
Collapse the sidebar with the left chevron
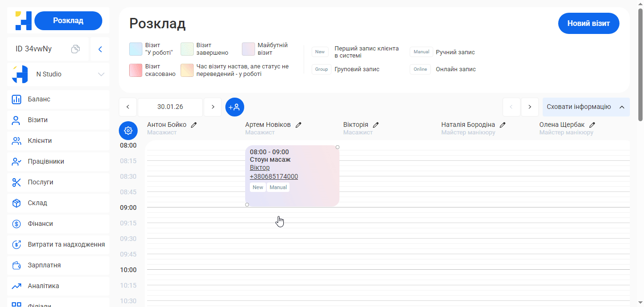pos(100,49)
